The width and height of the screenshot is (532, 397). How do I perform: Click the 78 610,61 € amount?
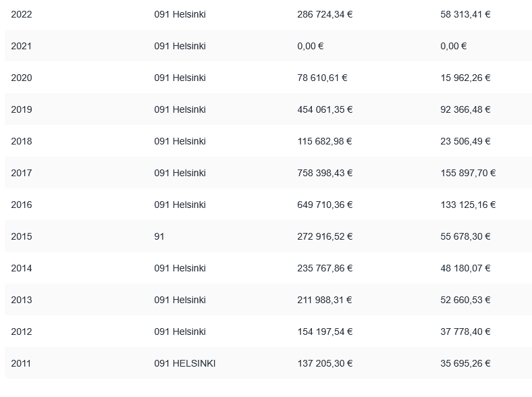[322, 78]
